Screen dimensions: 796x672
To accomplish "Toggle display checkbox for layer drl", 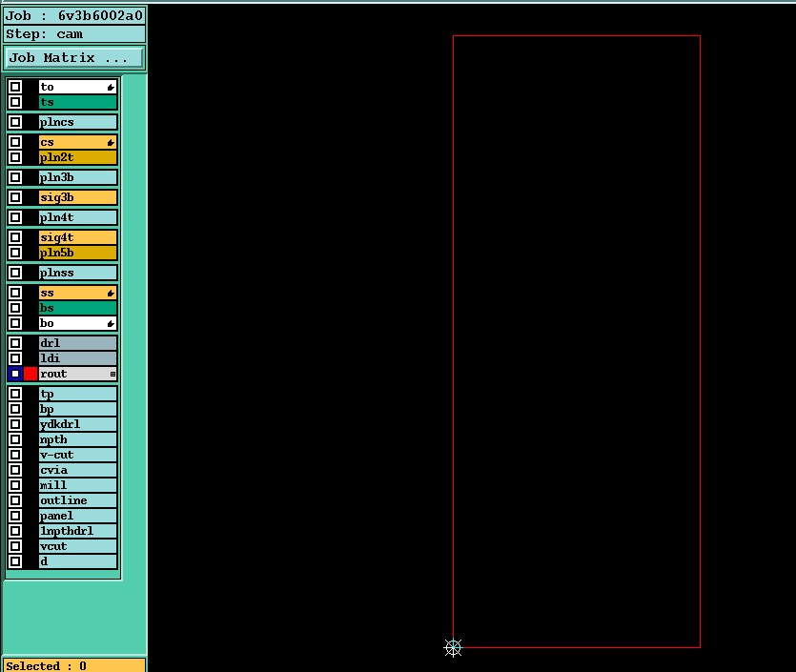I will tap(15, 343).
